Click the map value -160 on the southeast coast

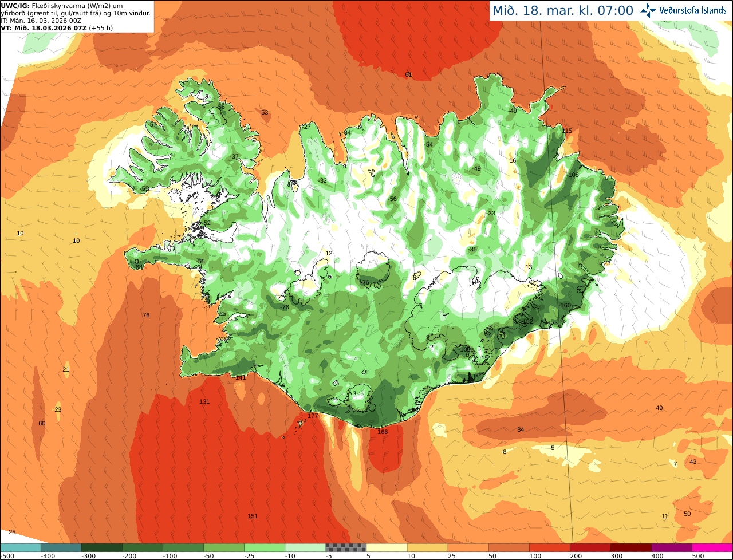pos(565,305)
